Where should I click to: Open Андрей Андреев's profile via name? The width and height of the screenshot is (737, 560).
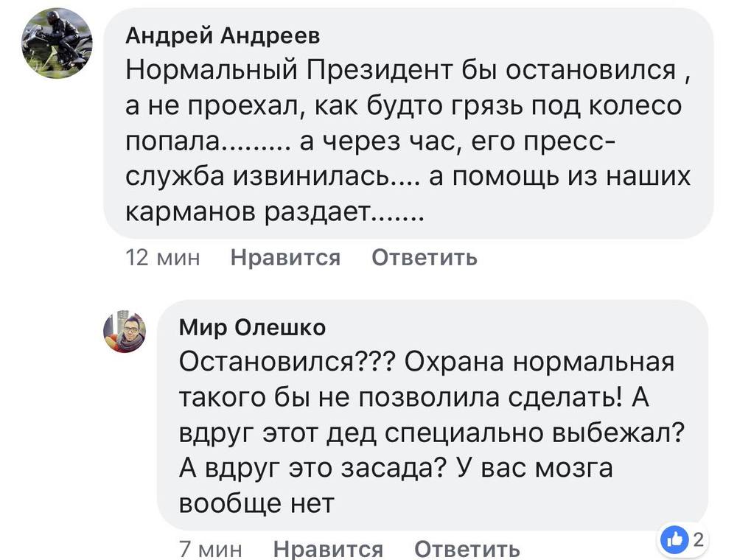click(x=223, y=35)
